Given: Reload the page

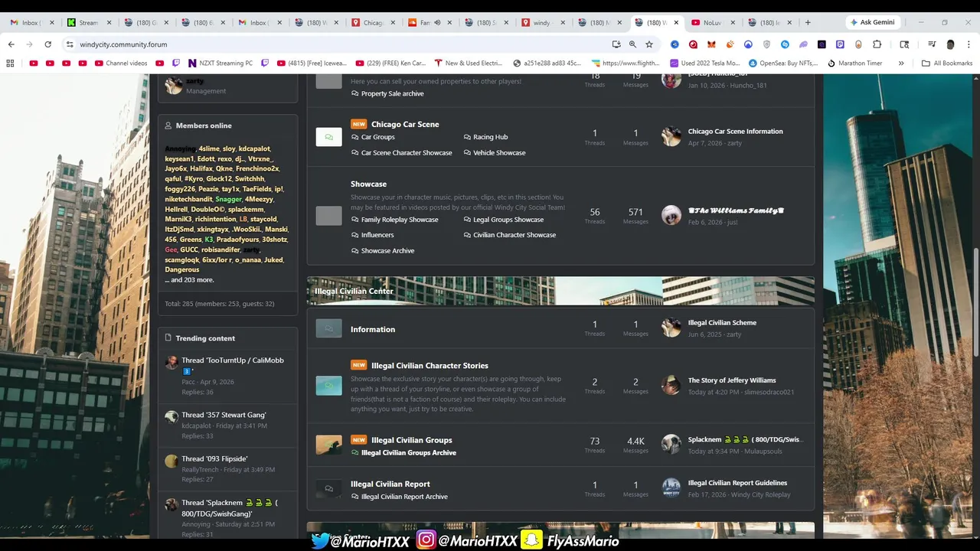Looking at the screenshot, I should point(47,44).
